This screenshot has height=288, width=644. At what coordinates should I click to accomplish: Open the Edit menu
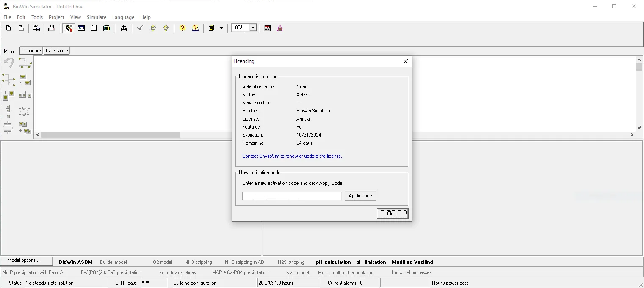point(21,17)
